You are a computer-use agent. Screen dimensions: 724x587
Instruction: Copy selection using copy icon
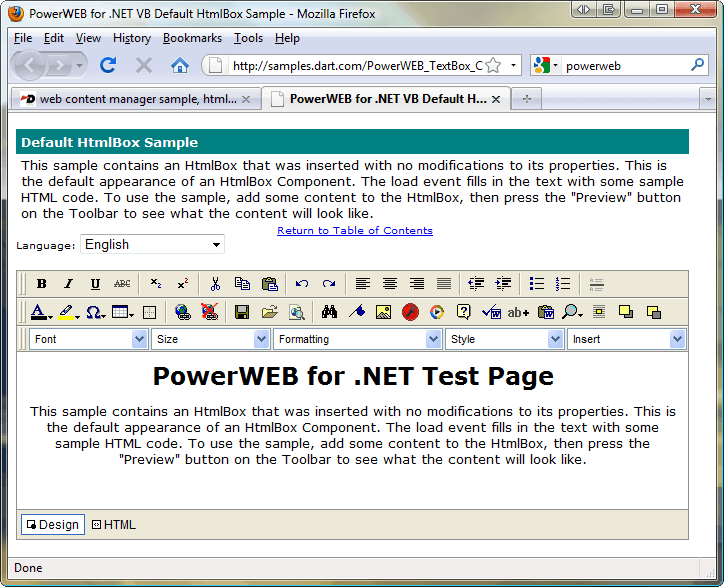point(242,284)
